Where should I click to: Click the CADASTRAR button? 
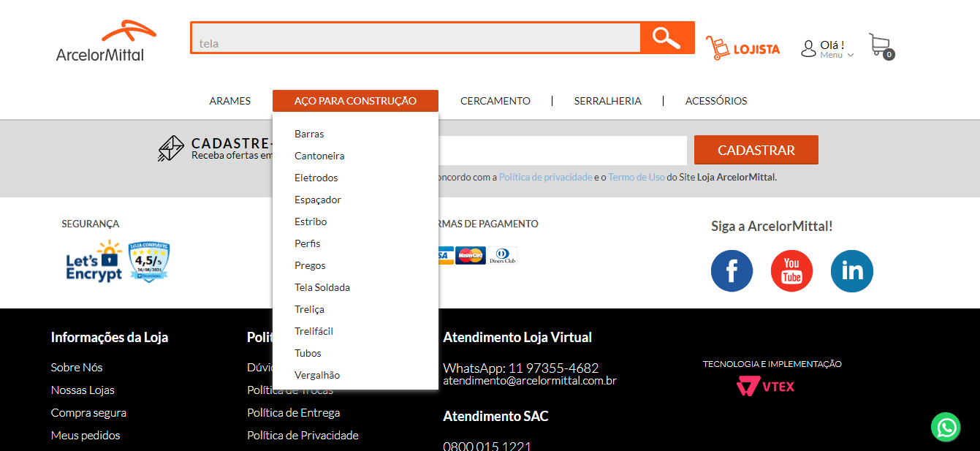(x=756, y=150)
